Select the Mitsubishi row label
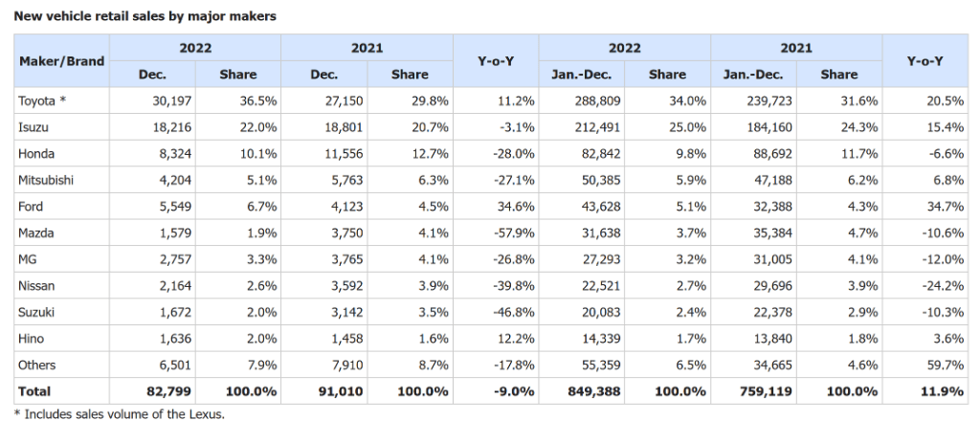Viewport: 980px width, 421px height. 46,180
